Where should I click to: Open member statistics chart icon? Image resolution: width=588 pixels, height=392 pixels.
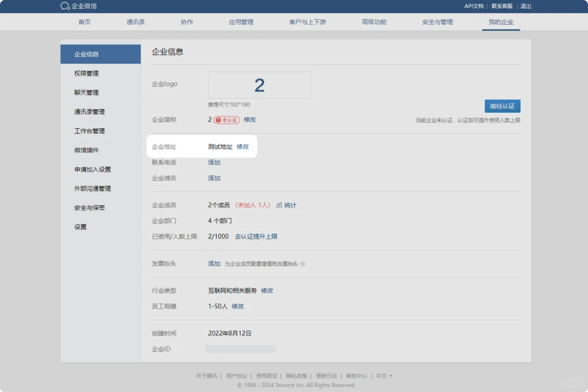coord(279,205)
